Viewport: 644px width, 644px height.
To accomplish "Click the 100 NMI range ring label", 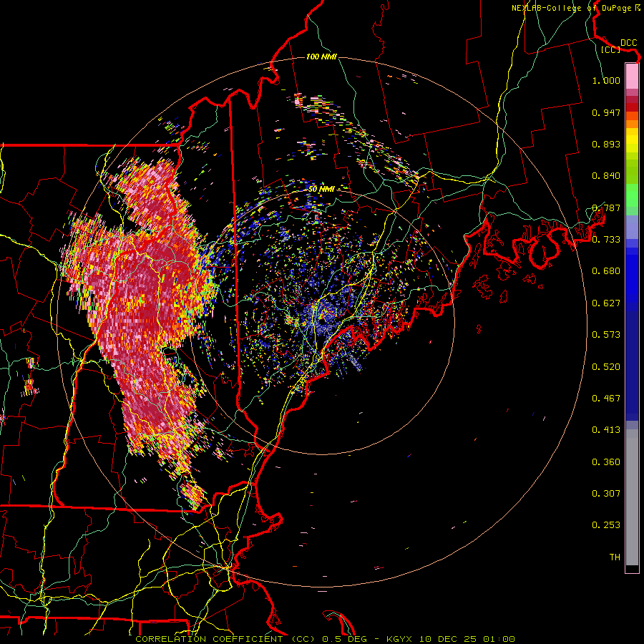I will coord(321,57).
